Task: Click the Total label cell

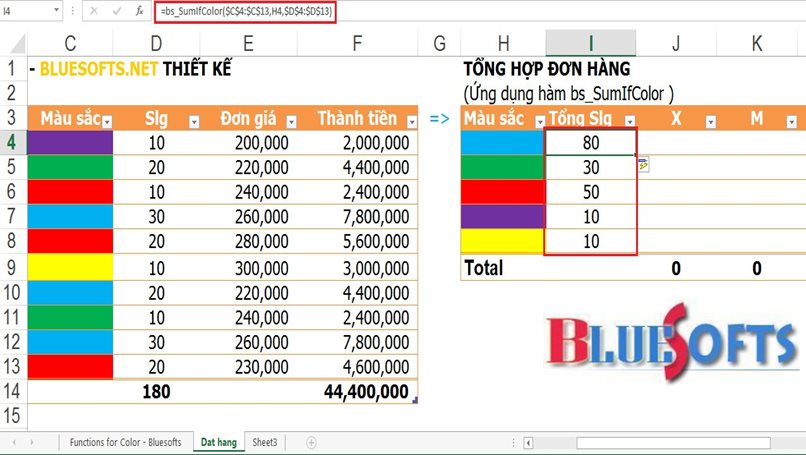Action: [x=503, y=268]
